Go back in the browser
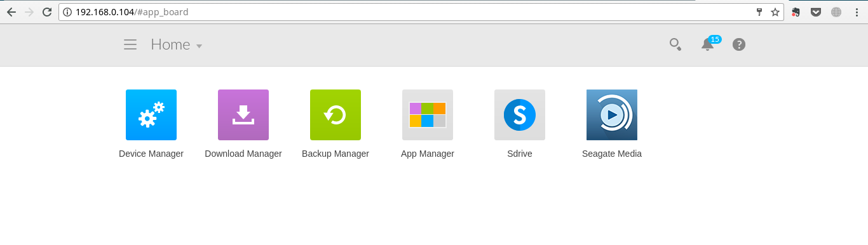The image size is (868, 245). coord(11,12)
